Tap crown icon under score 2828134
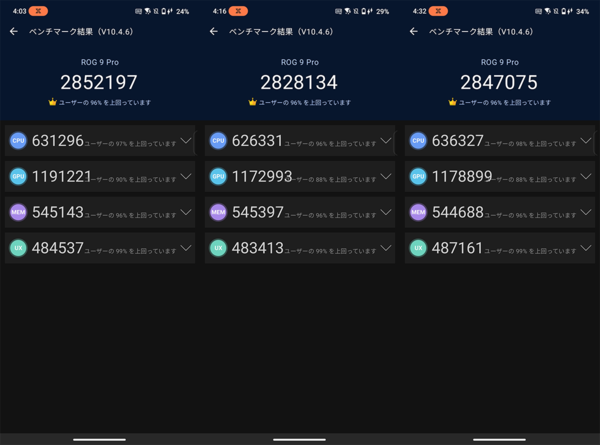 (x=252, y=102)
